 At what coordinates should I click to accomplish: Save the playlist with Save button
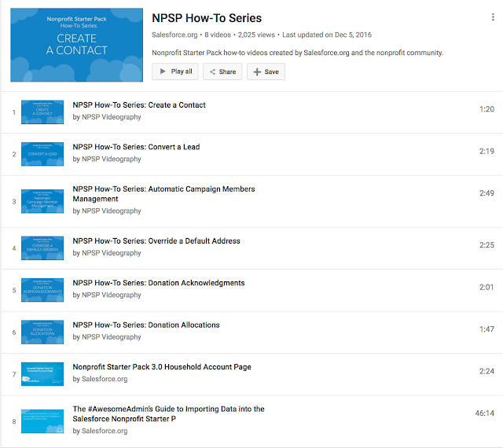point(266,72)
